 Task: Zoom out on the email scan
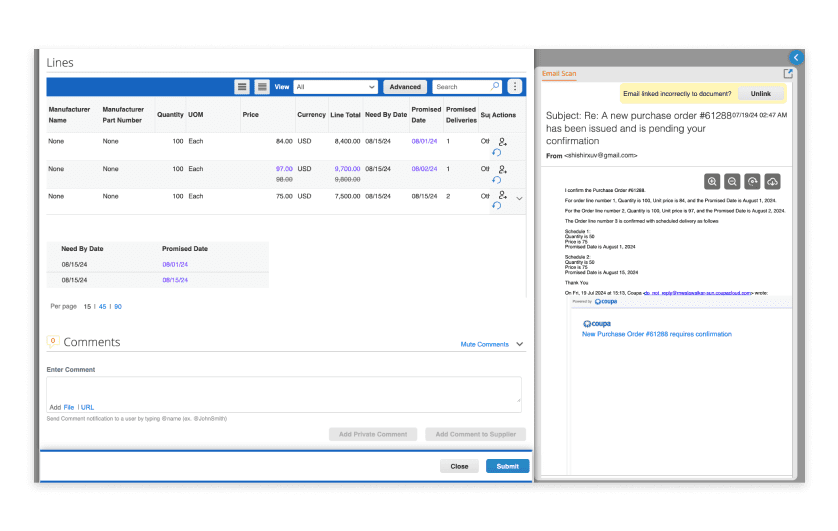732,182
